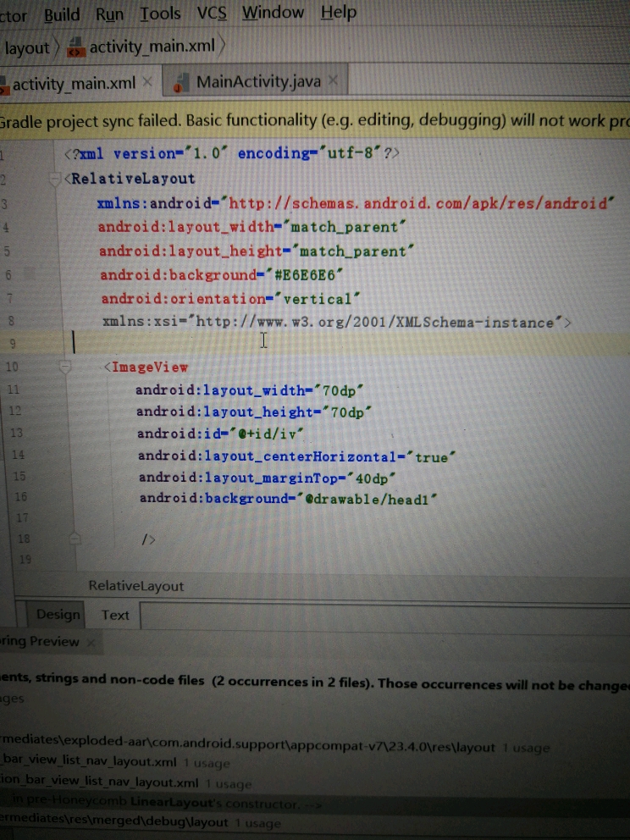
Task: Close the Refactoring Preview tab
Action: point(91,643)
